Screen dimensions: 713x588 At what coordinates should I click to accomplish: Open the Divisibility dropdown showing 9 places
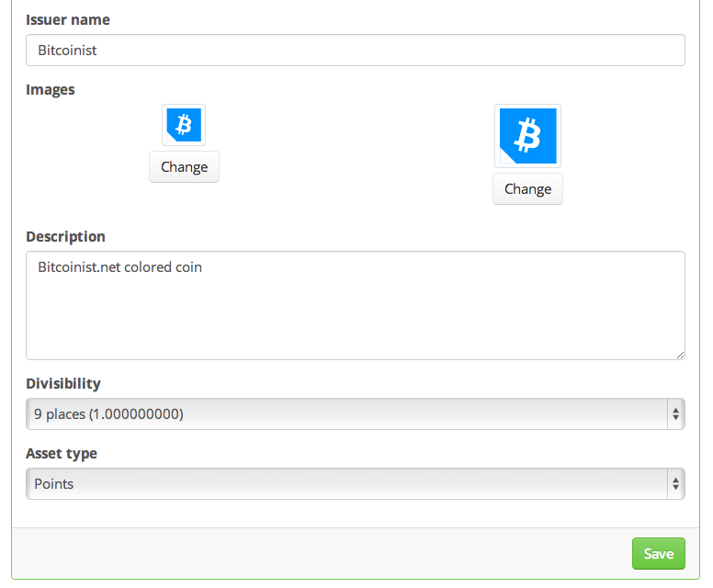coord(349,414)
